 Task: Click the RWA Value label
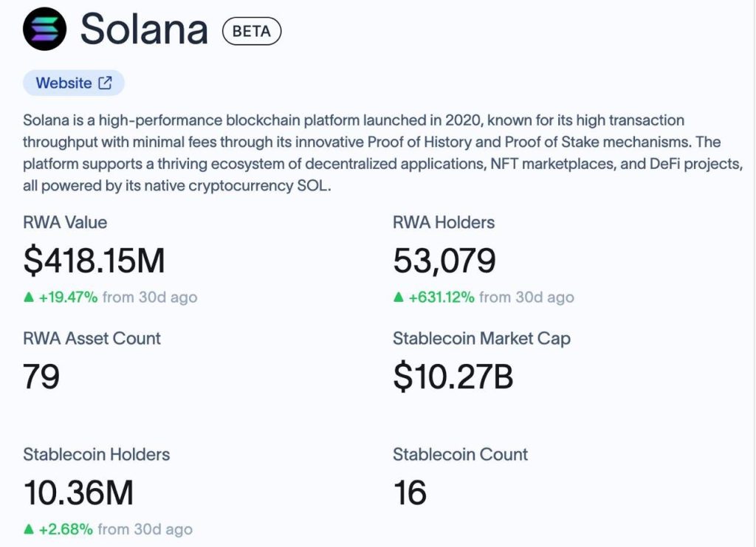[65, 222]
